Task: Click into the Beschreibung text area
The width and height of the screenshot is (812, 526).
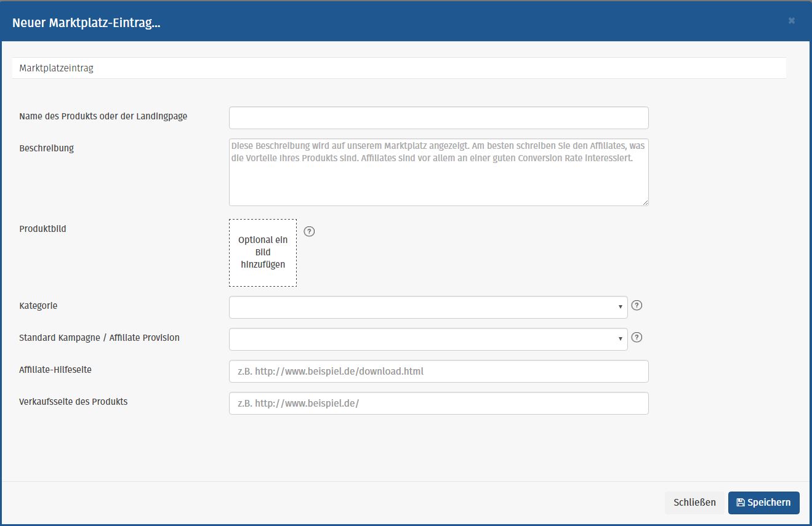Action: (x=439, y=172)
